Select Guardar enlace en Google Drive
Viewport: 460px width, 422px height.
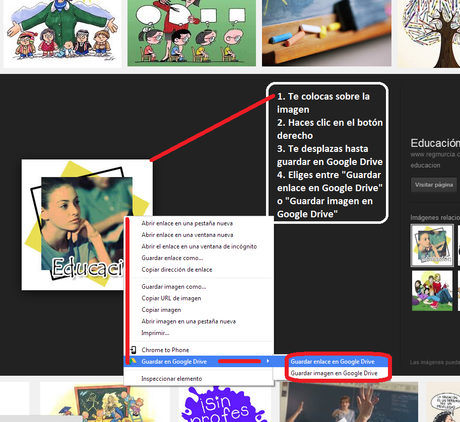pos(333,361)
